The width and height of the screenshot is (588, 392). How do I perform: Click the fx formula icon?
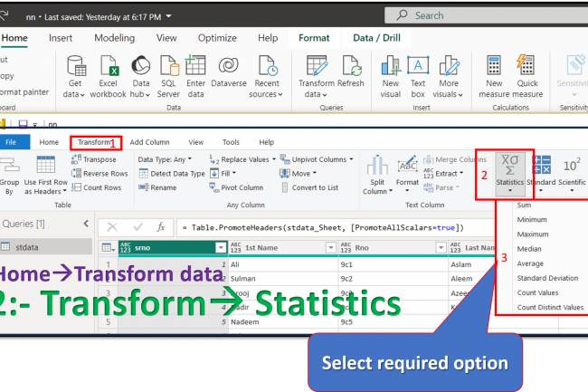[x=161, y=227]
